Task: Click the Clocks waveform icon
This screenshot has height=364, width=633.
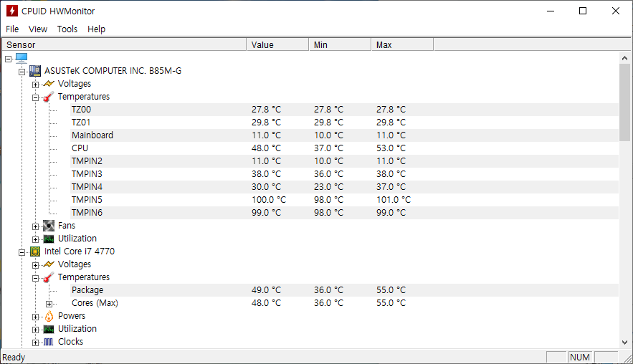Action: pos(49,342)
